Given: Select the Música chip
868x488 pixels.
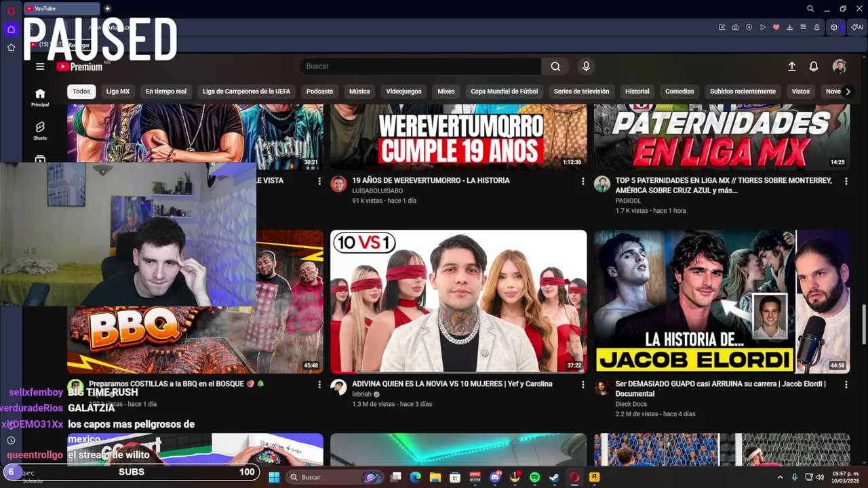Looking at the screenshot, I should click(x=359, y=91).
